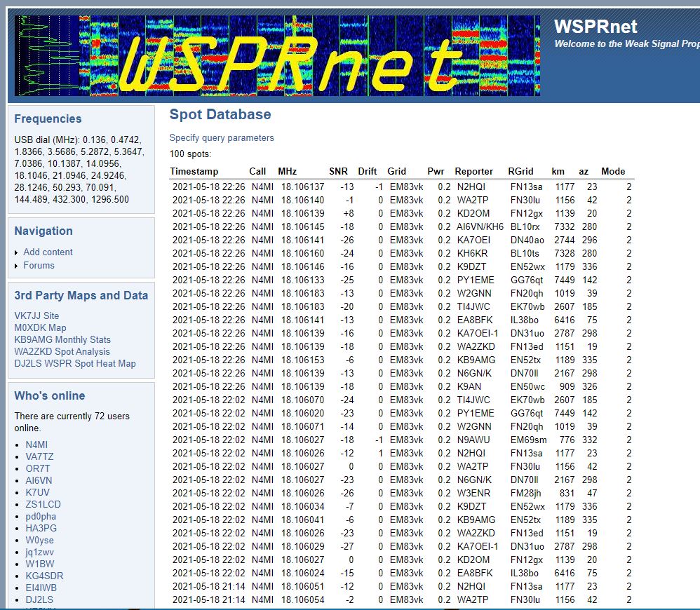700x610 pixels.
Task: Click distance value 909 km
Action: (x=567, y=386)
